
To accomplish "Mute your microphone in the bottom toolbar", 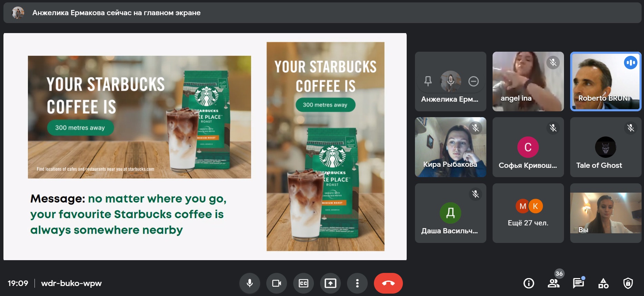I will (x=250, y=283).
